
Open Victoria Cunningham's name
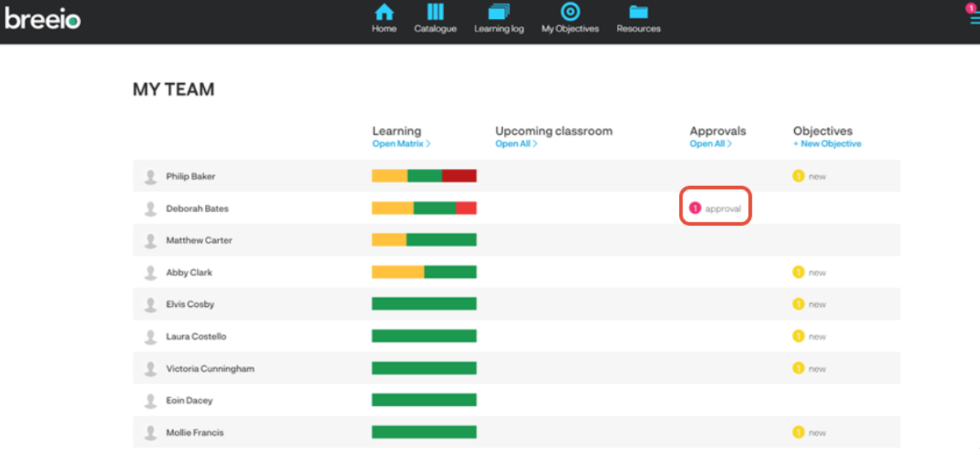[210, 369]
